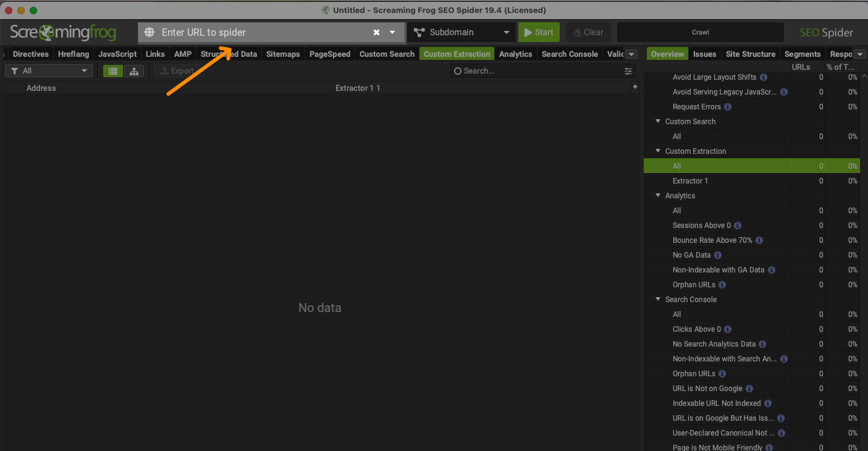
Task: Collapse the Custom Extraction section
Action: [658, 151]
